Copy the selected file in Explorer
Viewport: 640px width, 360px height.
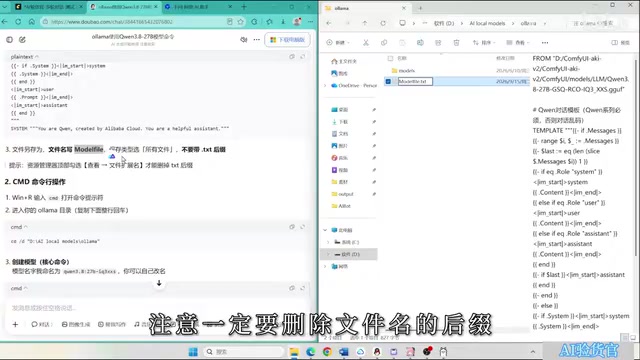(x=384, y=42)
